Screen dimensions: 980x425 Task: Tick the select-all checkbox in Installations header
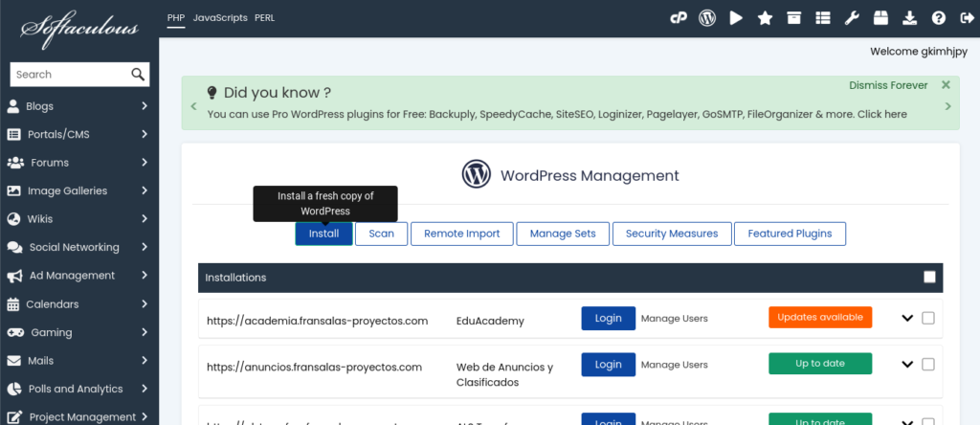(929, 277)
